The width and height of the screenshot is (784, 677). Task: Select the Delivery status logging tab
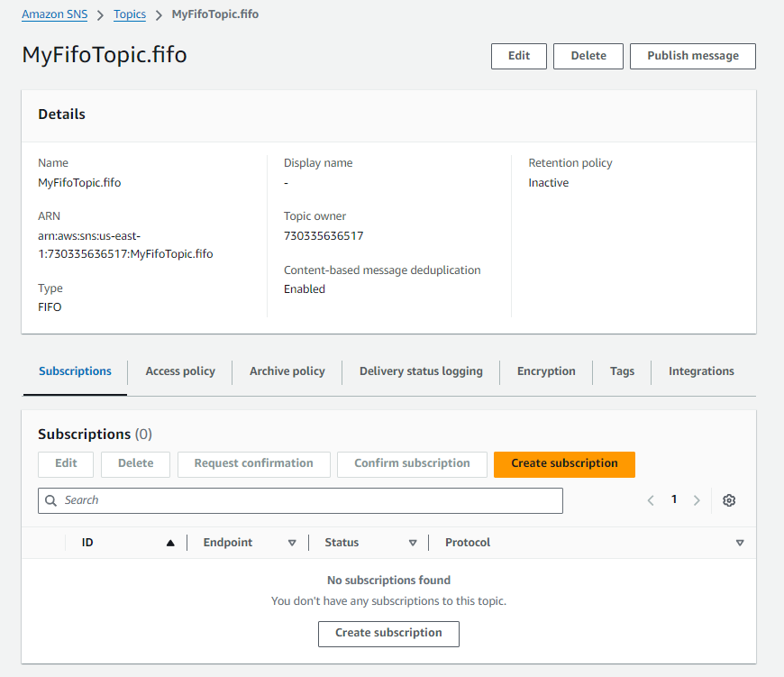pos(421,371)
